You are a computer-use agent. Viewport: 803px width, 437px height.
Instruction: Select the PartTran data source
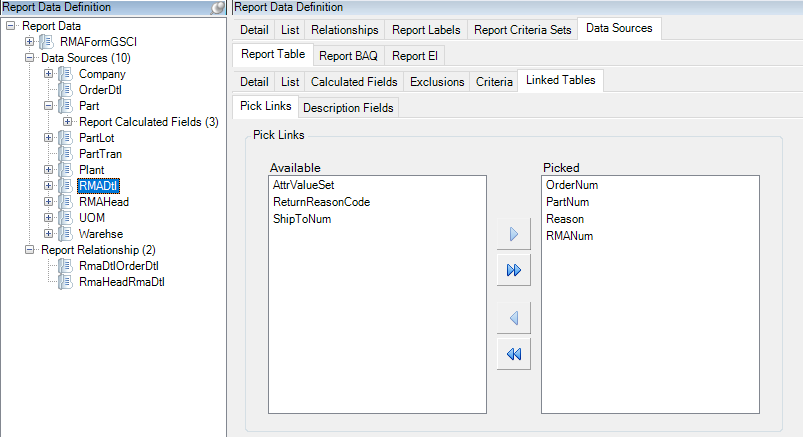click(x=100, y=154)
